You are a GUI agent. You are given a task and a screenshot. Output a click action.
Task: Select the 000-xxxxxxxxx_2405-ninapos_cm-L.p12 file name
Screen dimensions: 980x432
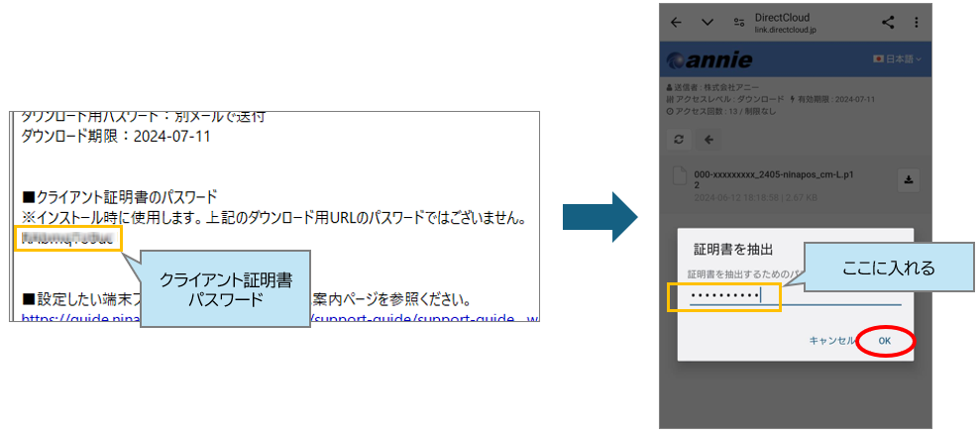pos(776,178)
